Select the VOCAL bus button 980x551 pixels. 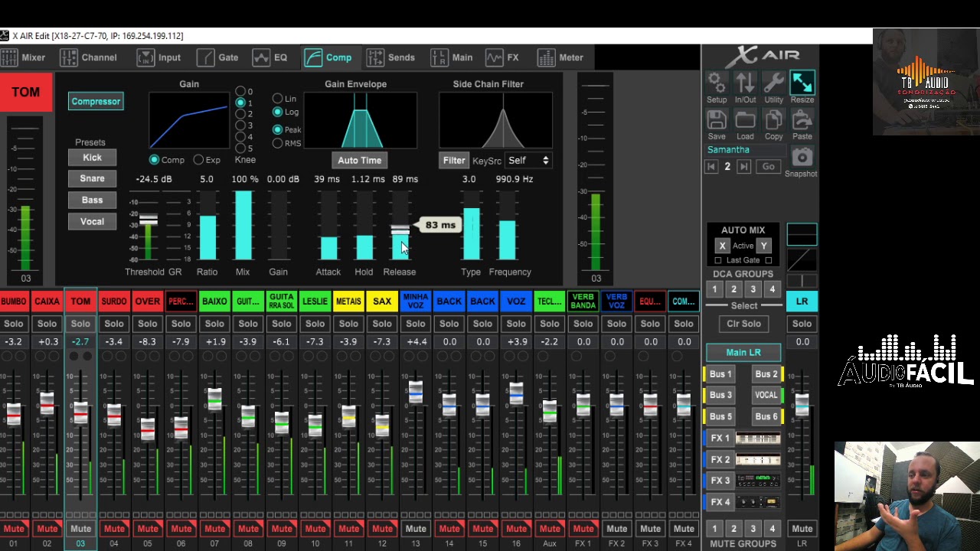pos(766,396)
